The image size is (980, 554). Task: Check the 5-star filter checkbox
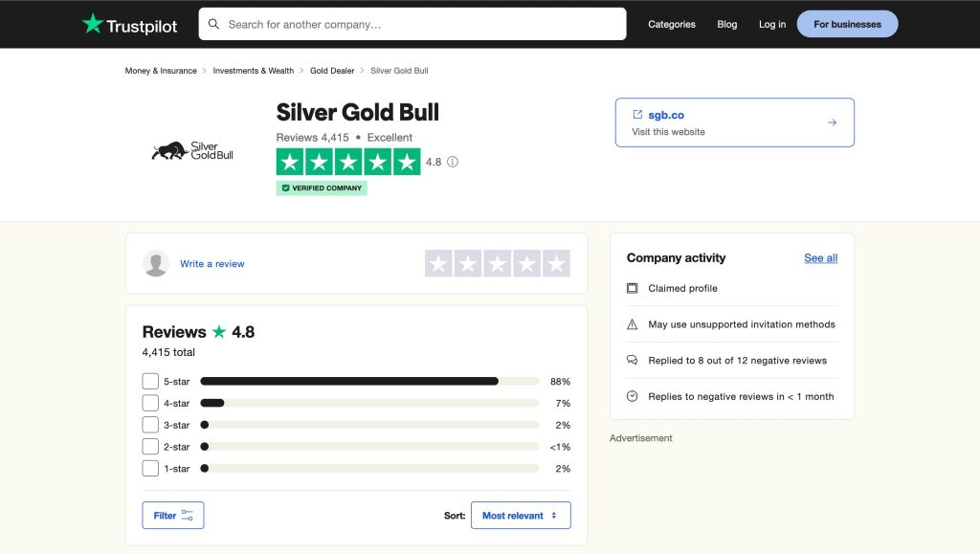pyautogui.click(x=150, y=381)
